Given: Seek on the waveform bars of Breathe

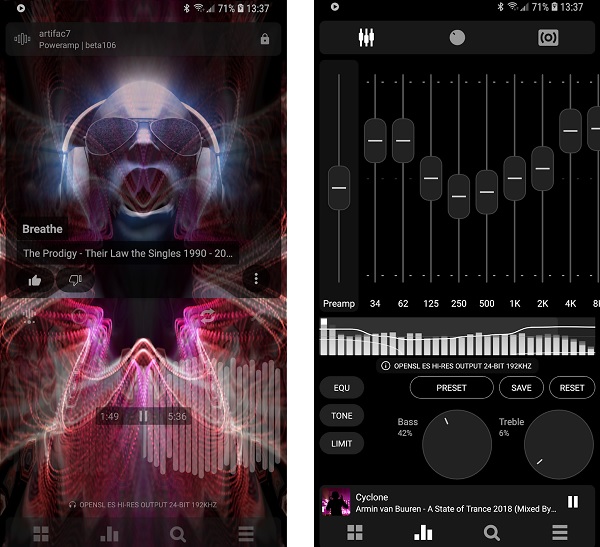Looking at the screenshot, I should [212, 417].
